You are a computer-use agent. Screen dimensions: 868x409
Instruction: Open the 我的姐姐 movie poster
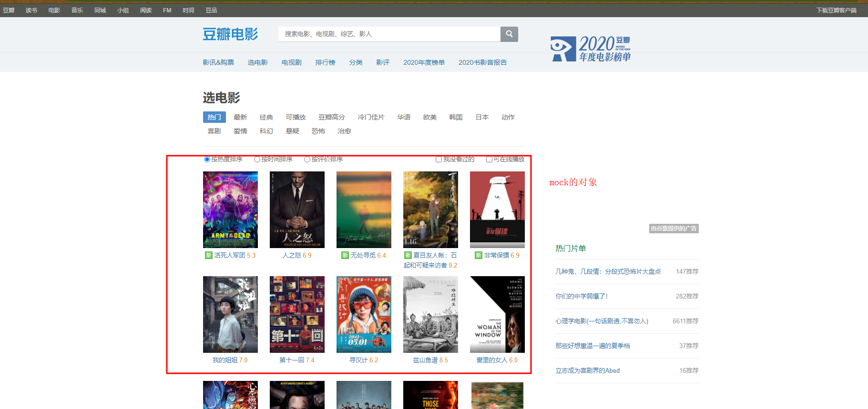tap(230, 314)
